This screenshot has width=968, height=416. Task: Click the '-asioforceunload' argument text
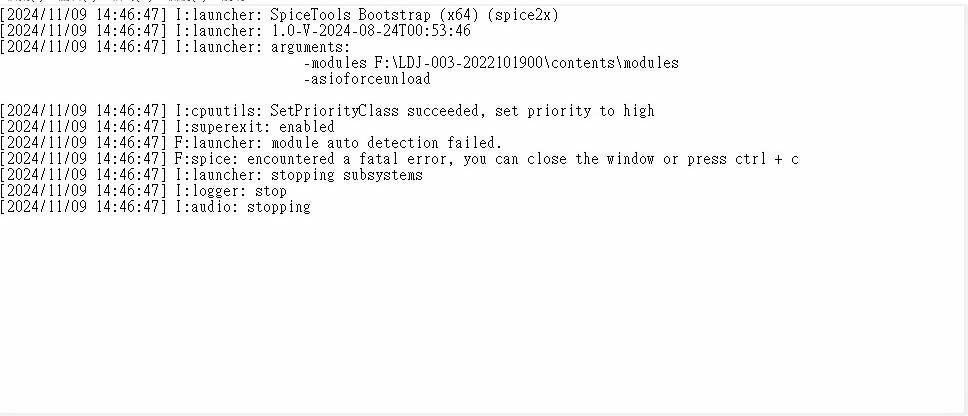click(x=367, y=79)
